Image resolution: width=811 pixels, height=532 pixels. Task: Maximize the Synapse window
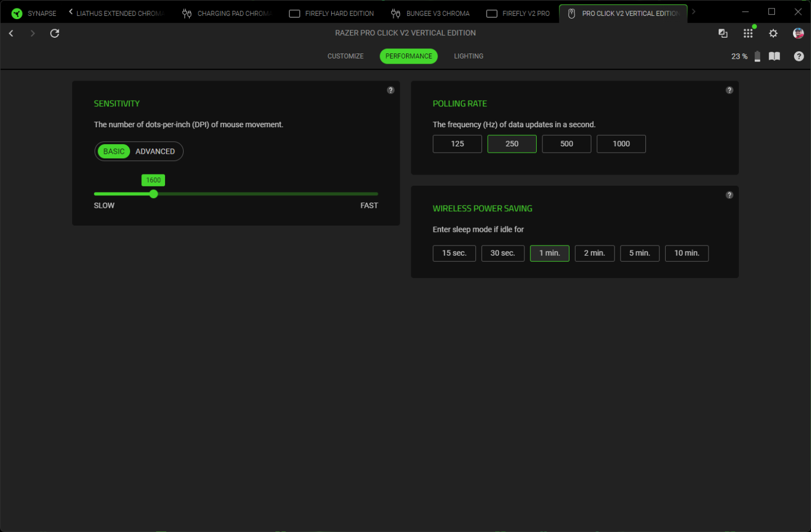[x=772, y=12]
